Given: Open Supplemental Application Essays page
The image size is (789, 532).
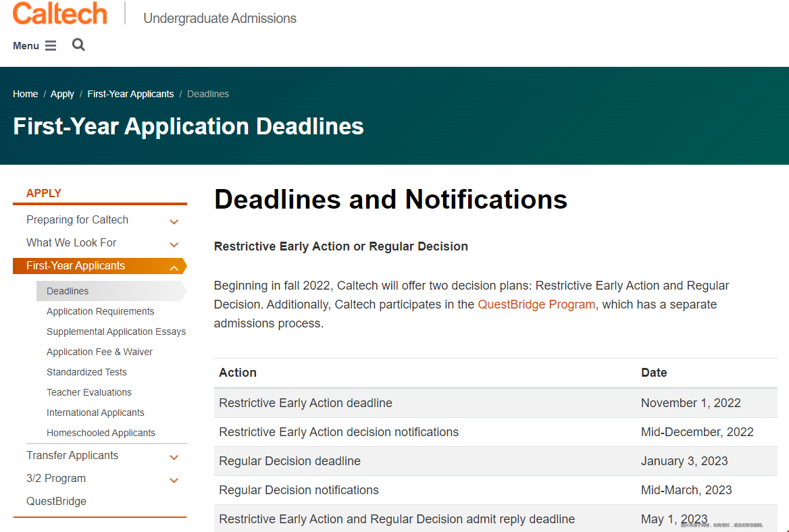Looking at the screenshot, I should 116,331.
